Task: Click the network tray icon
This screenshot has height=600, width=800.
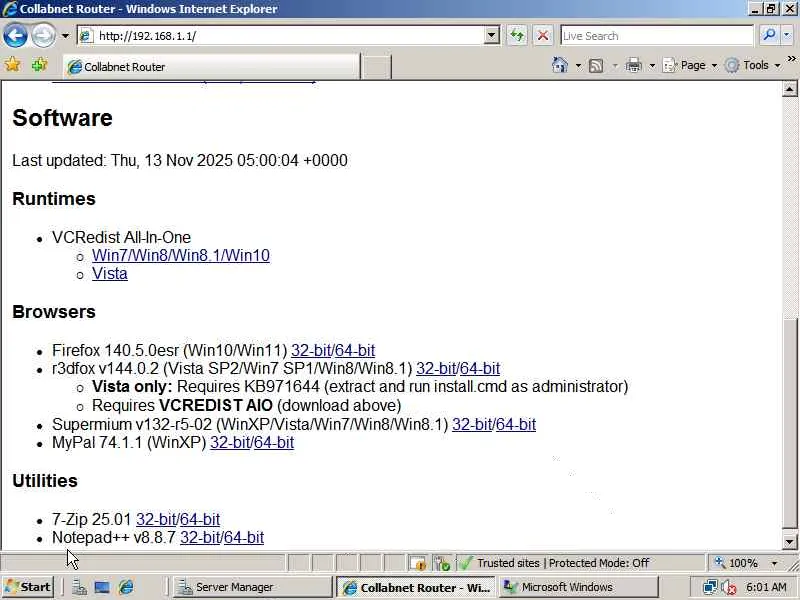Action: (709, 587)
